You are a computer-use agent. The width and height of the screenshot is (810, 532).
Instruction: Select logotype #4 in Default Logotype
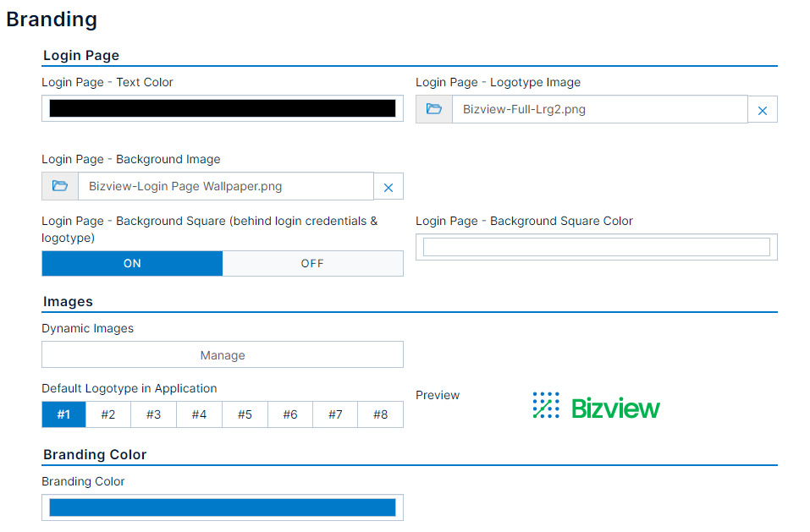tap(199, 414)
